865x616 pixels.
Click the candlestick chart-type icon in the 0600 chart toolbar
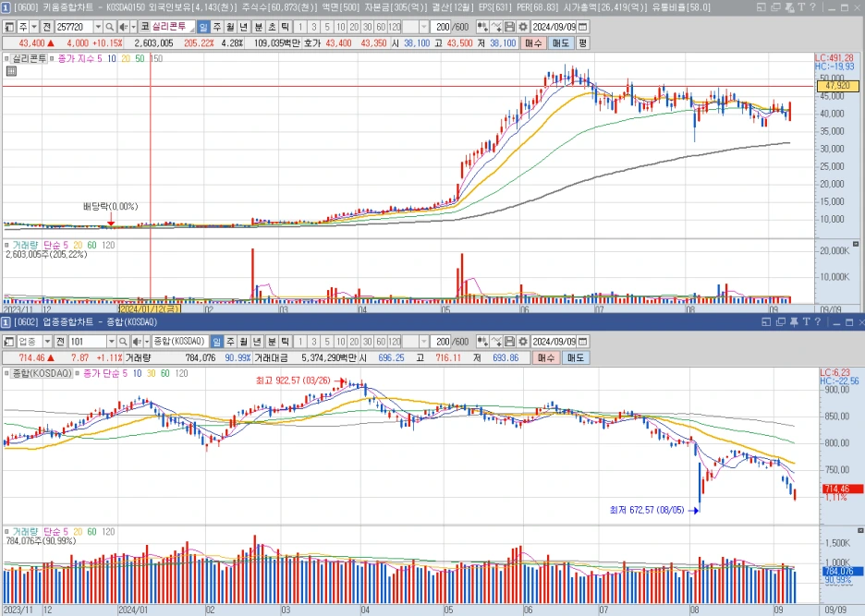(482, 27)
